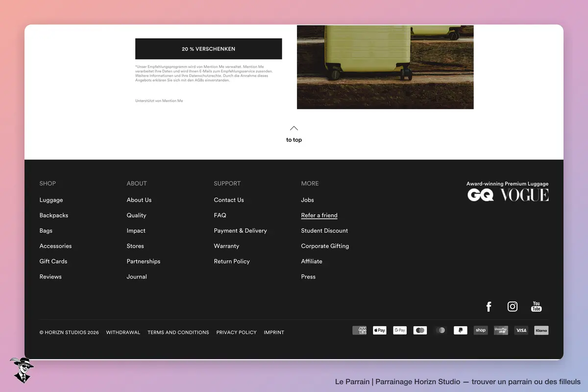Screen dimensions: 588x392
Task: Go to the Quality link
Action: point(136,215)
